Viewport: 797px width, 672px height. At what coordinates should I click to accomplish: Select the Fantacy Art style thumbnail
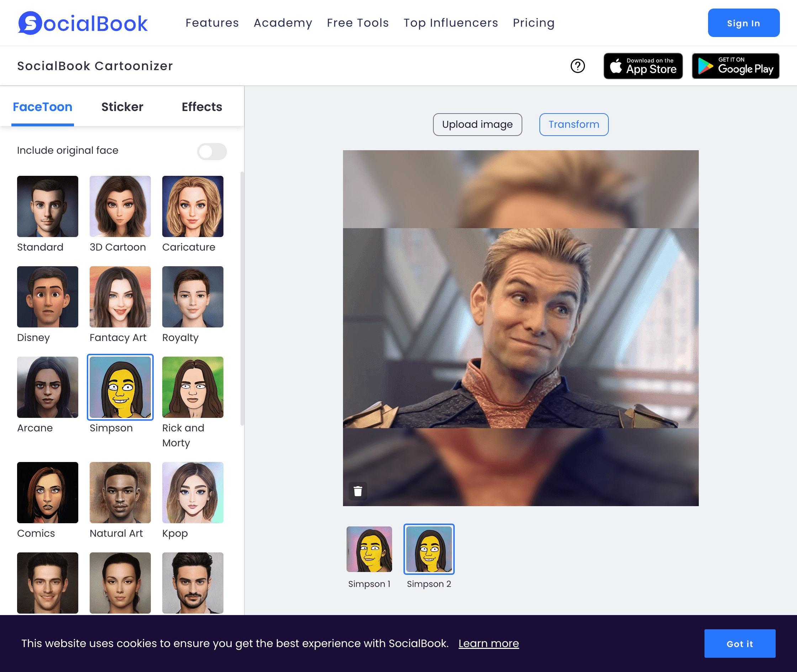coord(120,297)
